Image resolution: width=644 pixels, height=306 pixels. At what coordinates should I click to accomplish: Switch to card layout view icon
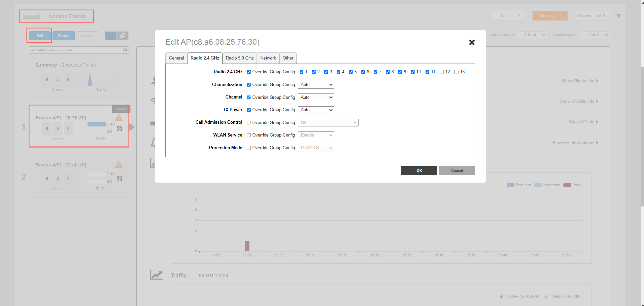[123, 36]
